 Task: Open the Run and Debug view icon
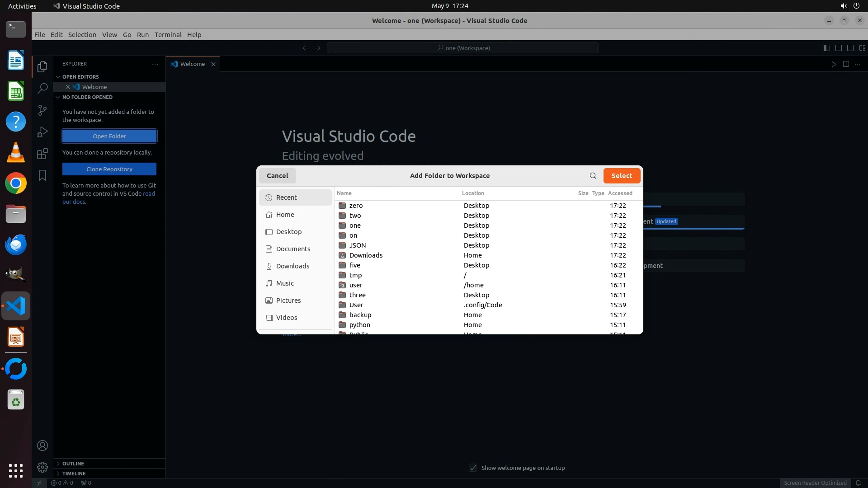pyautogui.click(x=42, y=131)
